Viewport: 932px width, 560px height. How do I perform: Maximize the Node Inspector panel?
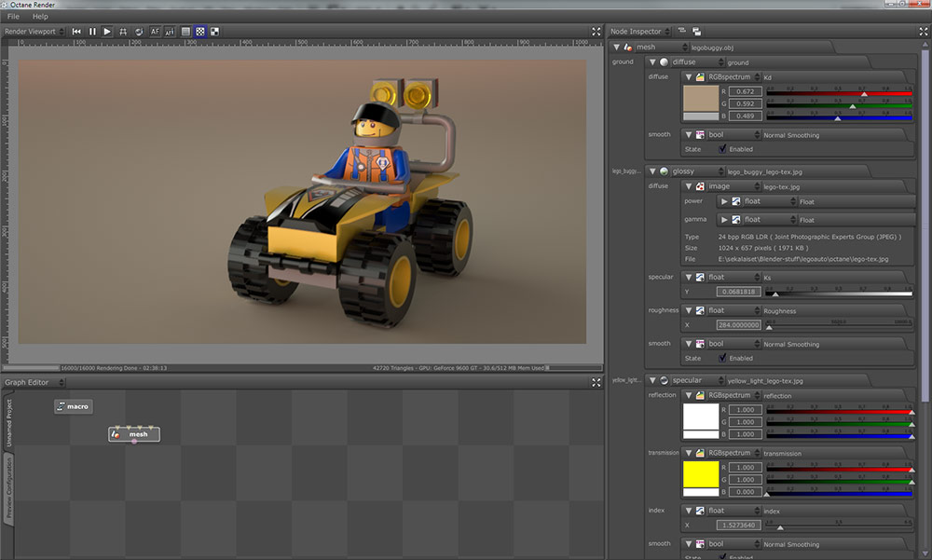(924, 32)
